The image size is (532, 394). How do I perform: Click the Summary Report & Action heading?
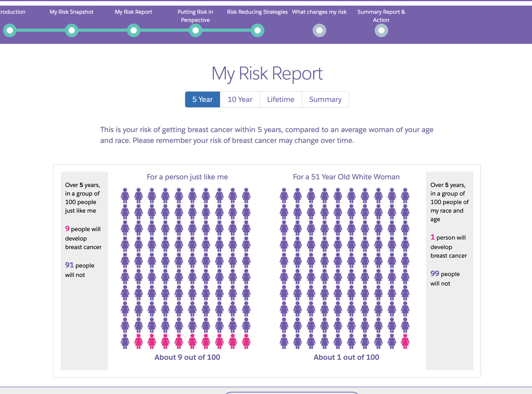[x=381, y=16]
